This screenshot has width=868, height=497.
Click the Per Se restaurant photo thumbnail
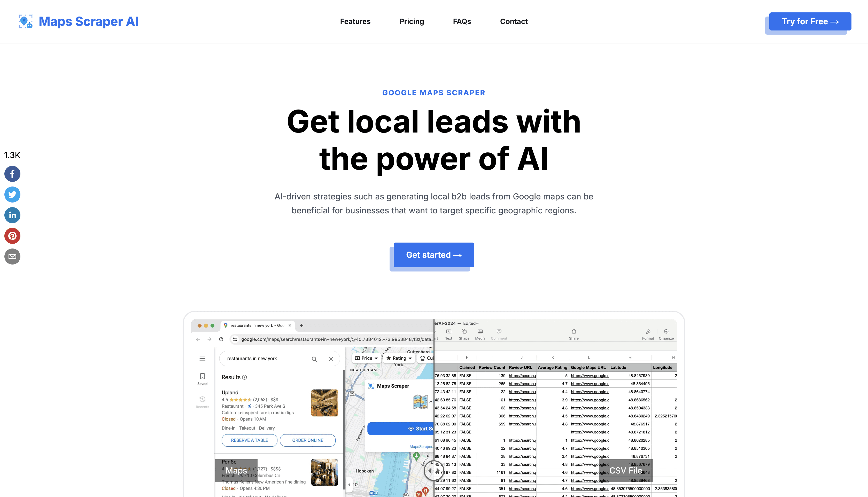[x=325, y=472]
